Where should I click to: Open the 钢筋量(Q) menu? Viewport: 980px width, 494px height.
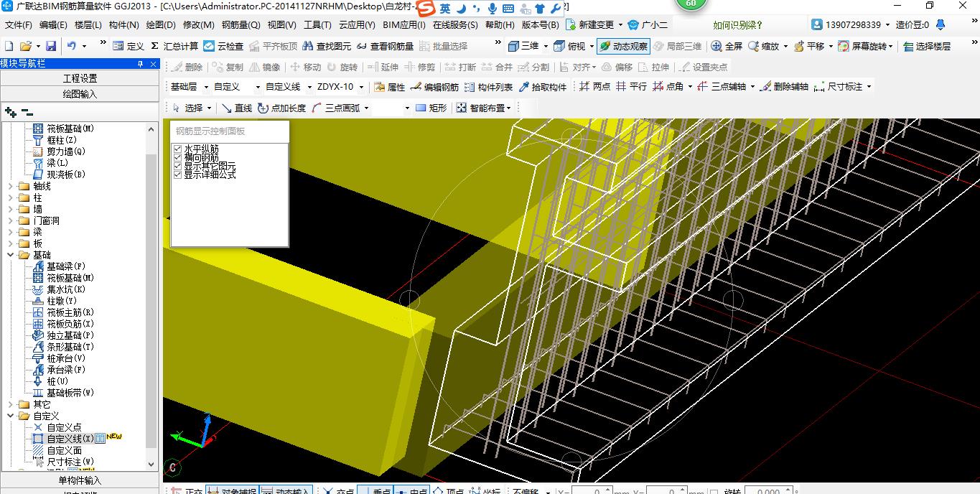(x=241, y=24)
